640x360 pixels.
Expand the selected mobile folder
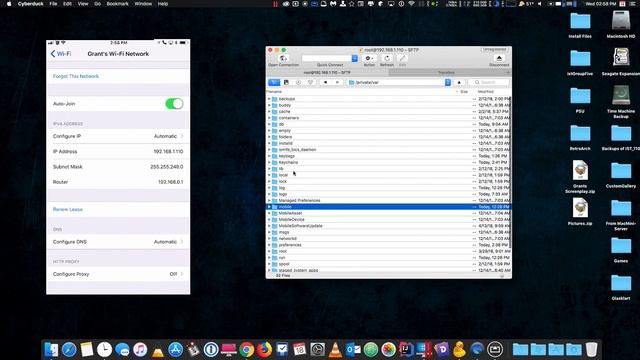[x=269, y=207]
